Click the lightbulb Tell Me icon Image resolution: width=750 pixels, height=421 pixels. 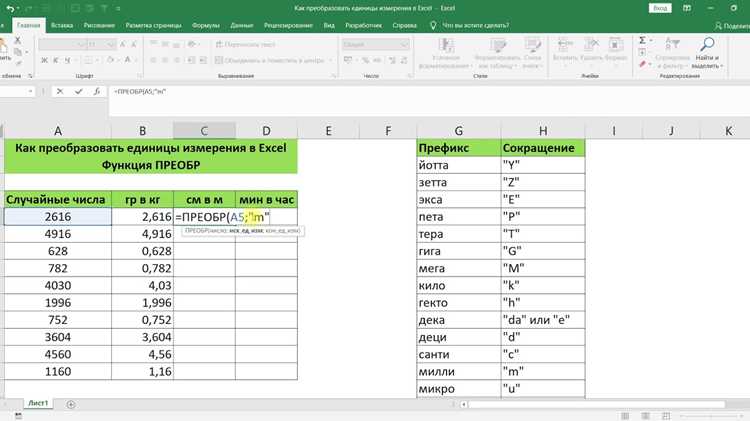point(433,25)
